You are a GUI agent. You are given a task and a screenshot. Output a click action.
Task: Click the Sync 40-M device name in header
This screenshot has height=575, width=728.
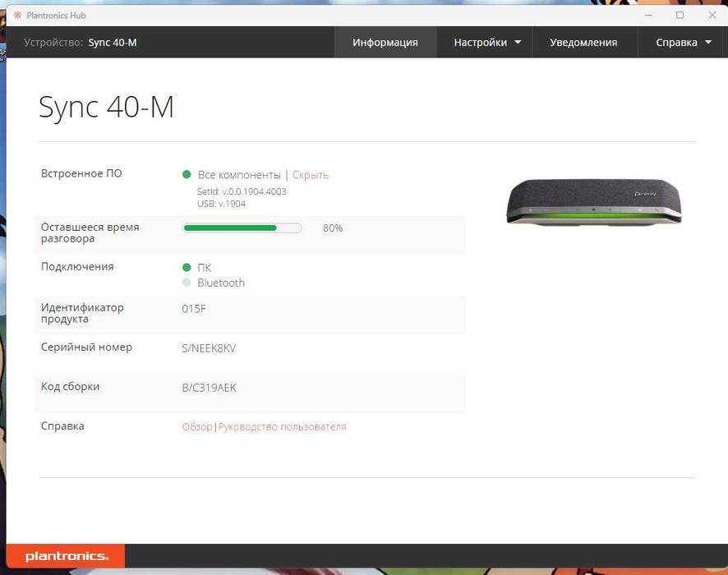pyautogui.click(x=113, y=42)
